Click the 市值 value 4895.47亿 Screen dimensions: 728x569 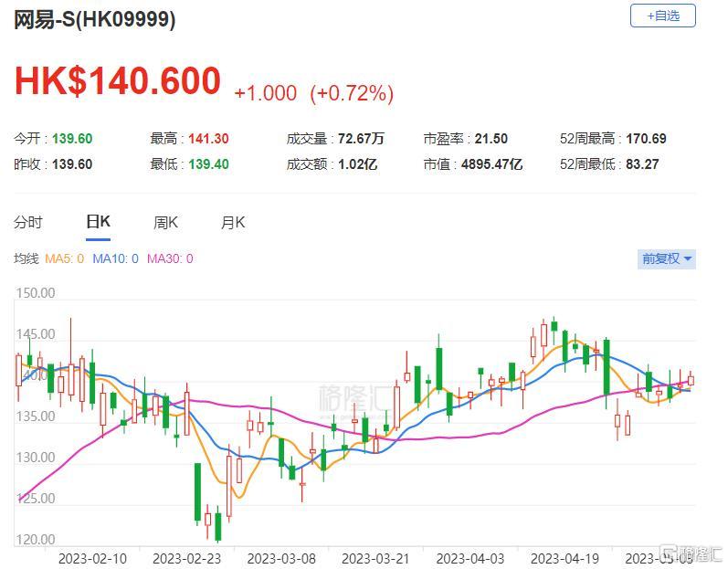(491, 163)
